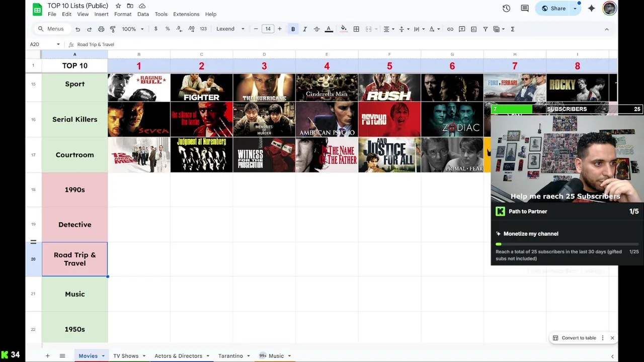Select the Paint format tool
The height and width of the screenshot is (362, 644).
[x=113, y=29]
